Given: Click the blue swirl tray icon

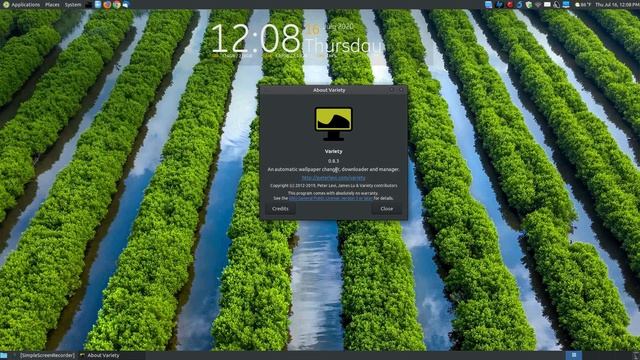Looking at the screenshot, I should [519, 4].
